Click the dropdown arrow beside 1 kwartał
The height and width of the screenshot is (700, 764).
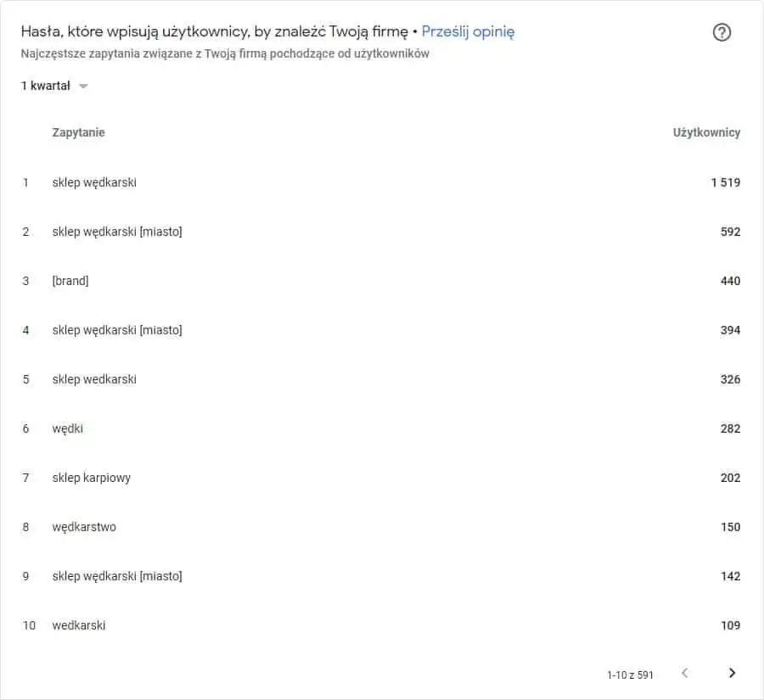tap(83, 87)
